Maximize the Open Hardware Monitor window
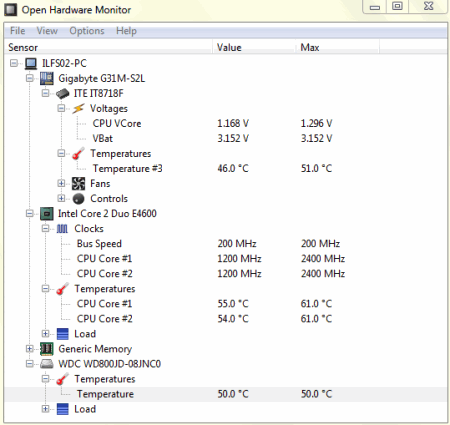Viewport: 450px width, 425px height. pyautogui.click(x=397, y=7)
